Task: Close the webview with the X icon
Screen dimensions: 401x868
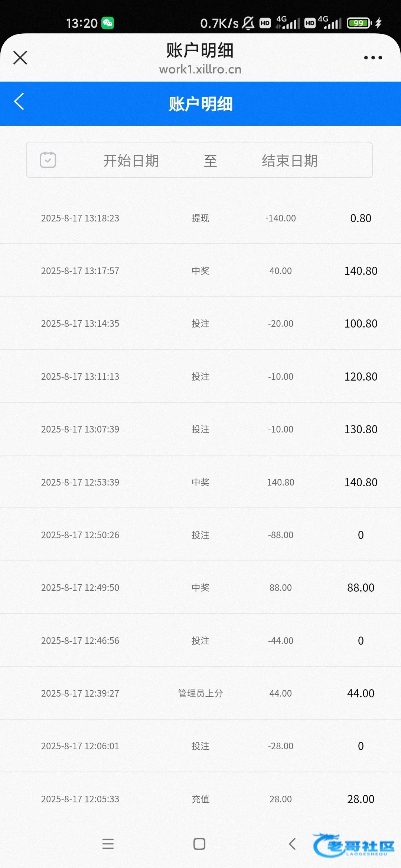Action: point(20,58)
